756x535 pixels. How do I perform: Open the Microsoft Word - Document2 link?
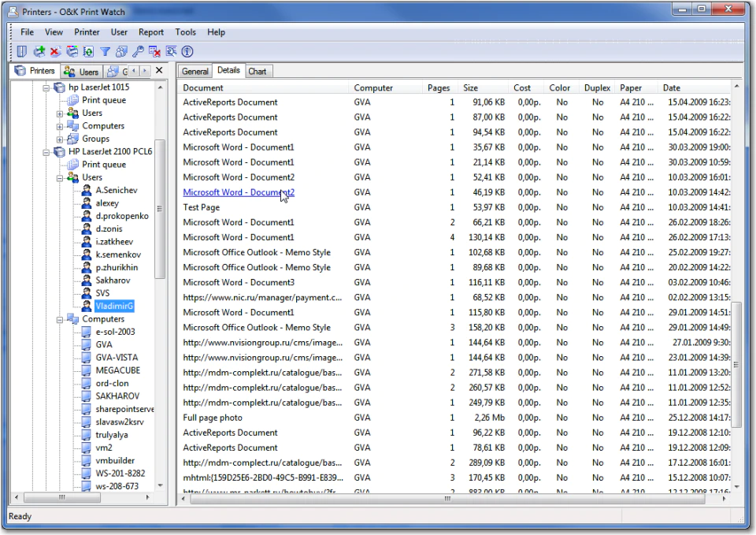click(239, 192)
